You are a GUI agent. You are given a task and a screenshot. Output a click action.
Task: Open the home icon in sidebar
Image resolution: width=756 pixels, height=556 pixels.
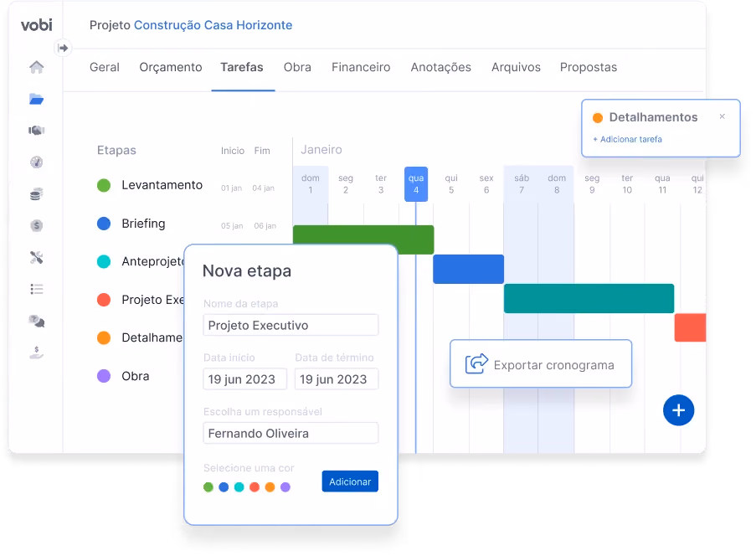click(x=37, y=67)
